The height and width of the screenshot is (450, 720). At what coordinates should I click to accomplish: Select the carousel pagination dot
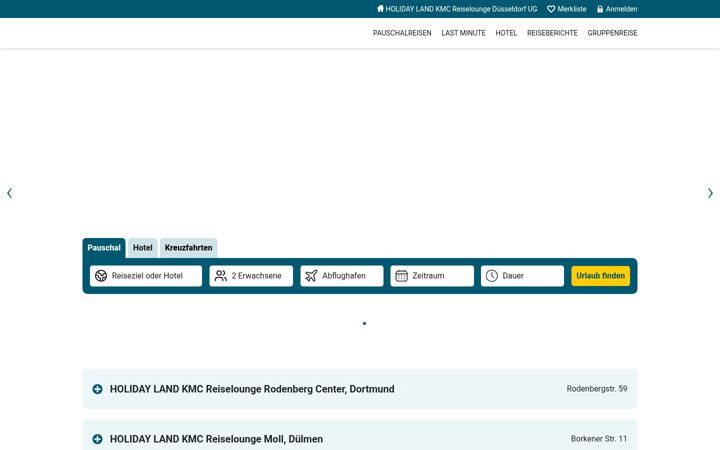pyautogui.click(x=365, y=323)
